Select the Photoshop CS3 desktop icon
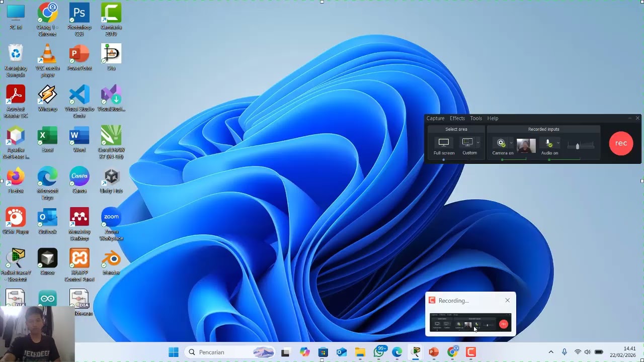The height and width of the screenshot is (362, 644). tap(79, 20)
